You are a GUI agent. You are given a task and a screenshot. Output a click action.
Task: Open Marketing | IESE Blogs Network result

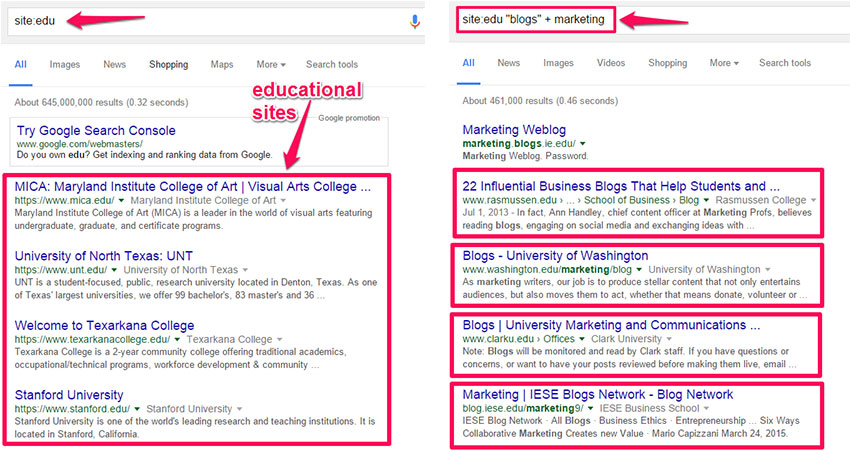(597, 395)
